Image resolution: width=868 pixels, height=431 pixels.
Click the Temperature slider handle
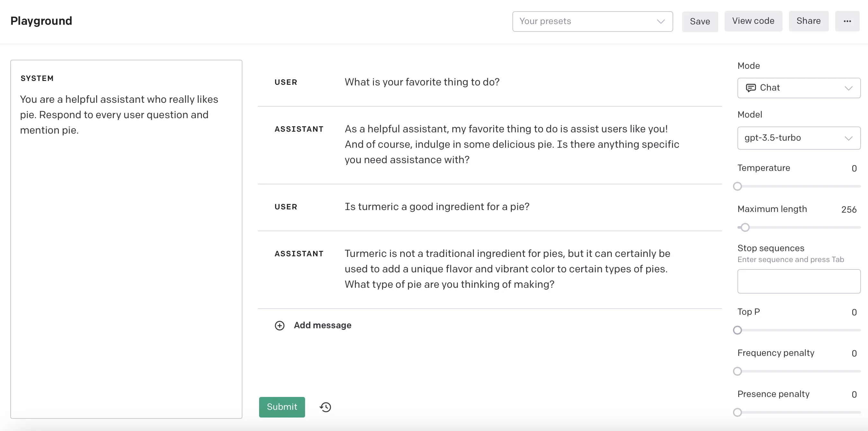[x=737, y=186]
